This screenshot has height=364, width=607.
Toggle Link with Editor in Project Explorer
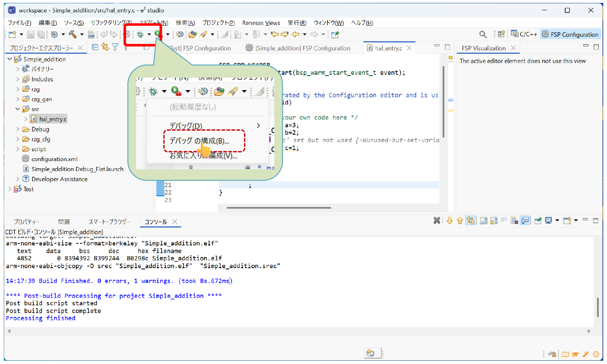point(105,48)
